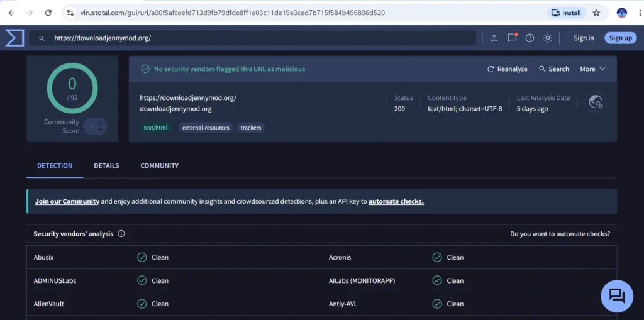Click the downloadjennymod.org domain text

coord(176,109)
